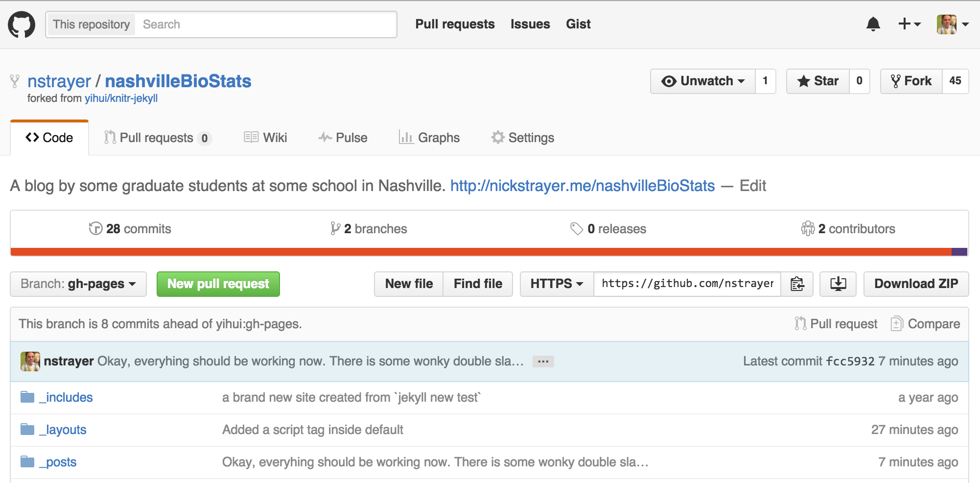View the 2 contributors
This screenshot has width=980, height=483.
(848, 229)
